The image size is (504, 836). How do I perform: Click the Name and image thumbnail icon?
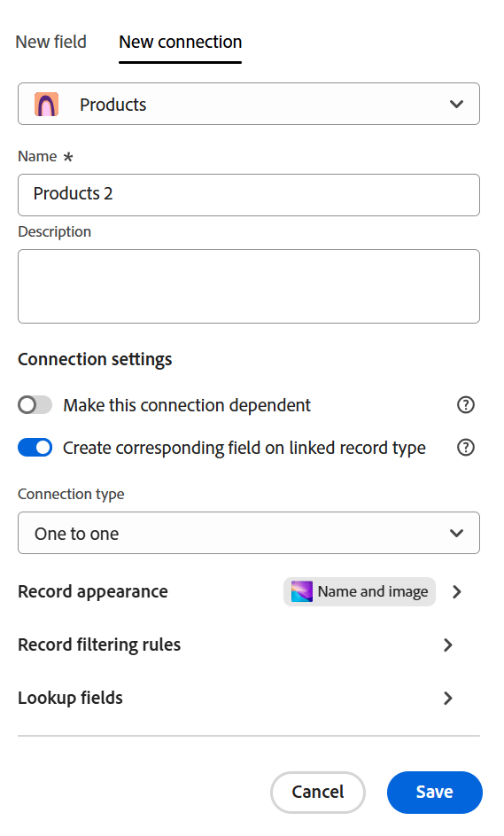301,592
